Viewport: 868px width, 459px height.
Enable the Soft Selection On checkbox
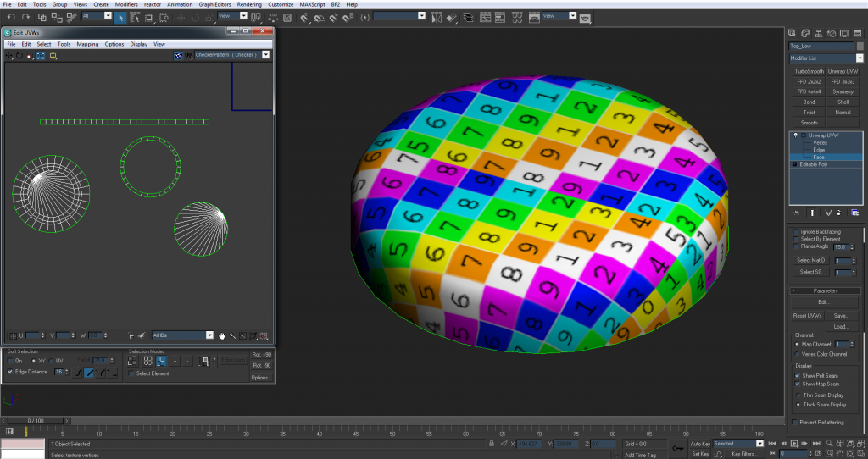click(11, 361)
